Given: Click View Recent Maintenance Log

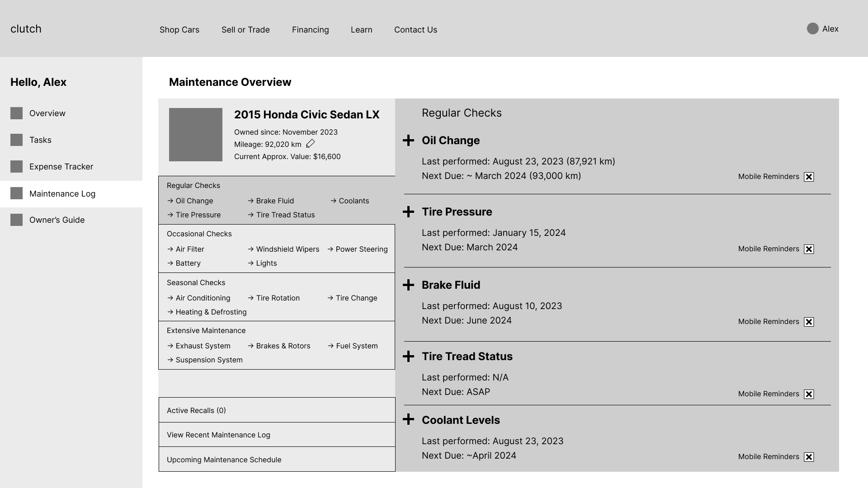Looking at the screenshot, I should pyautogui.click(x=277, y=435).
